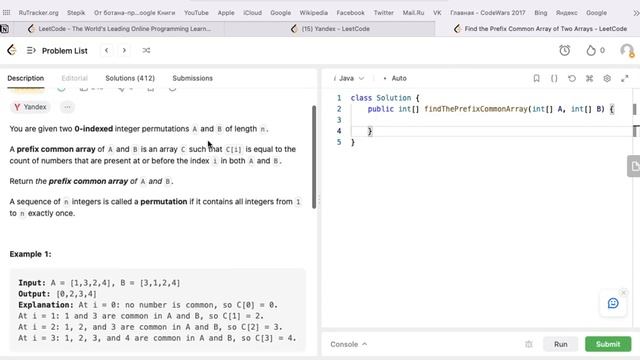Viewport: 640px width, 360px height.
Task: Open Mail.Ru bookmark
Action: coord(413,13)
